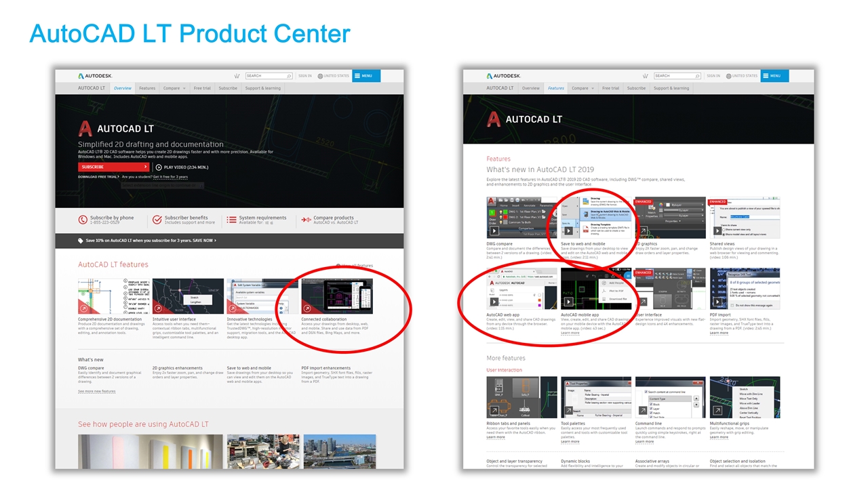Screen dimensions: 868x488
Task: Click the System requirements list icon
Action: click(x=232, y=220)
